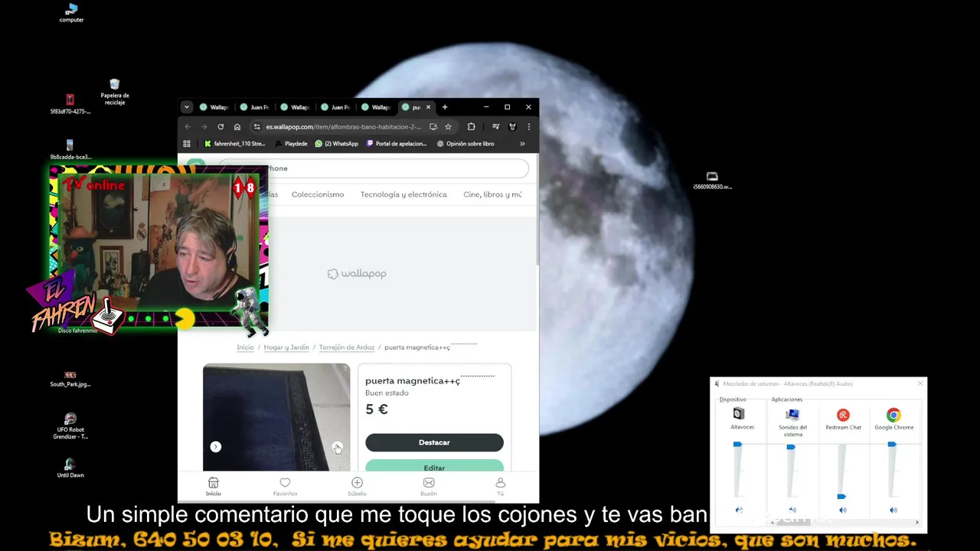
Task: Adjust the Google Chrome volume slider handle
Action: click(892, 445)
